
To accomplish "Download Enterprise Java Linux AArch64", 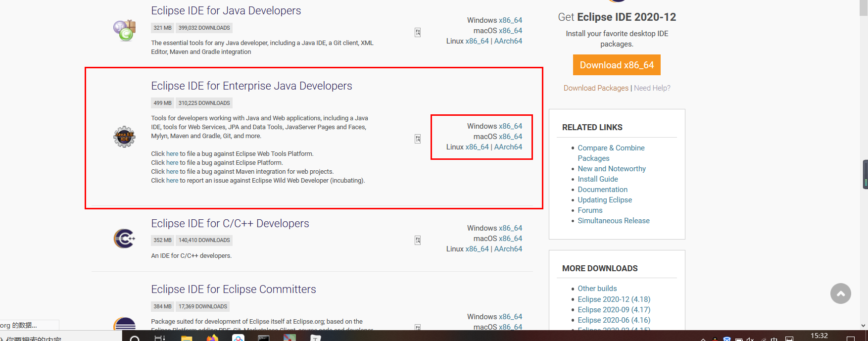I will coord(508,147).
